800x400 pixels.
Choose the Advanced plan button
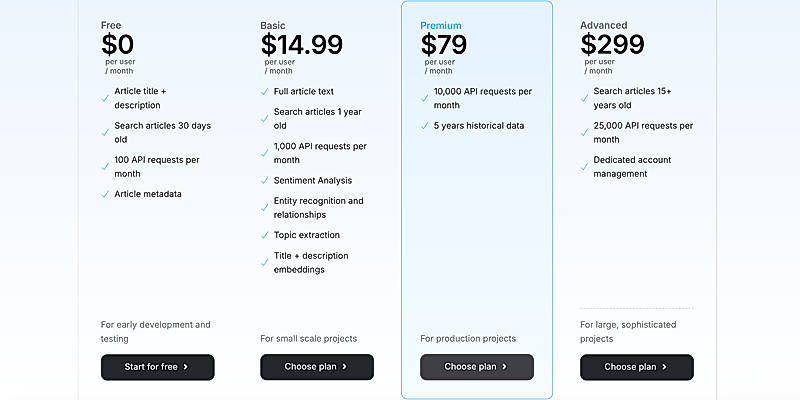click(637, 367)
